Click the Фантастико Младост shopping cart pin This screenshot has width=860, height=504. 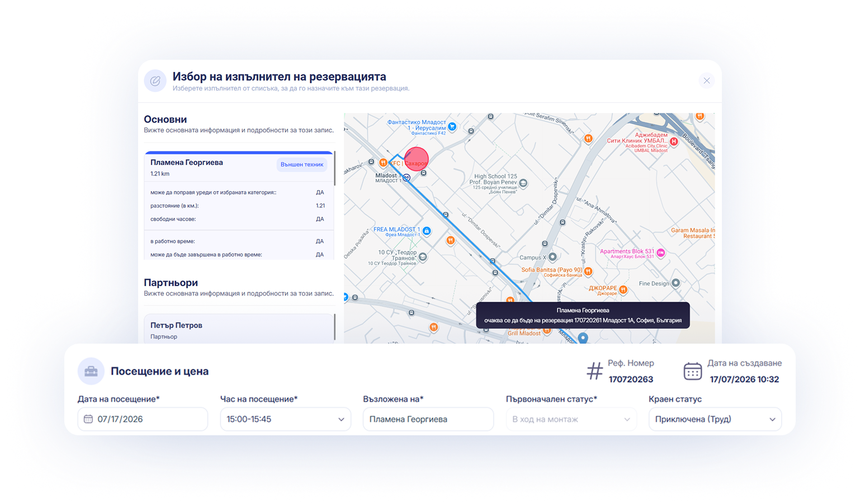[x=452, y=127]
